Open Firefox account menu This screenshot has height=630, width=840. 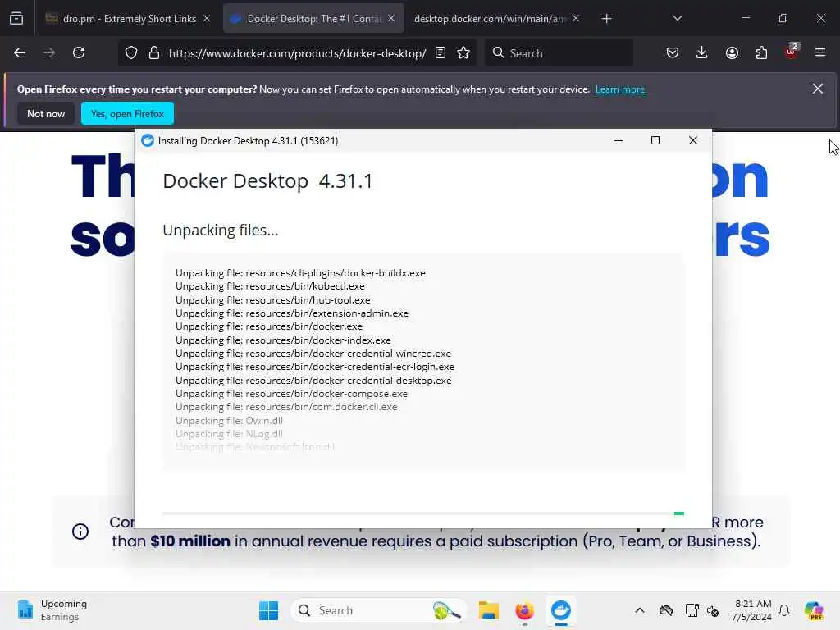click(x=732, y=53)
